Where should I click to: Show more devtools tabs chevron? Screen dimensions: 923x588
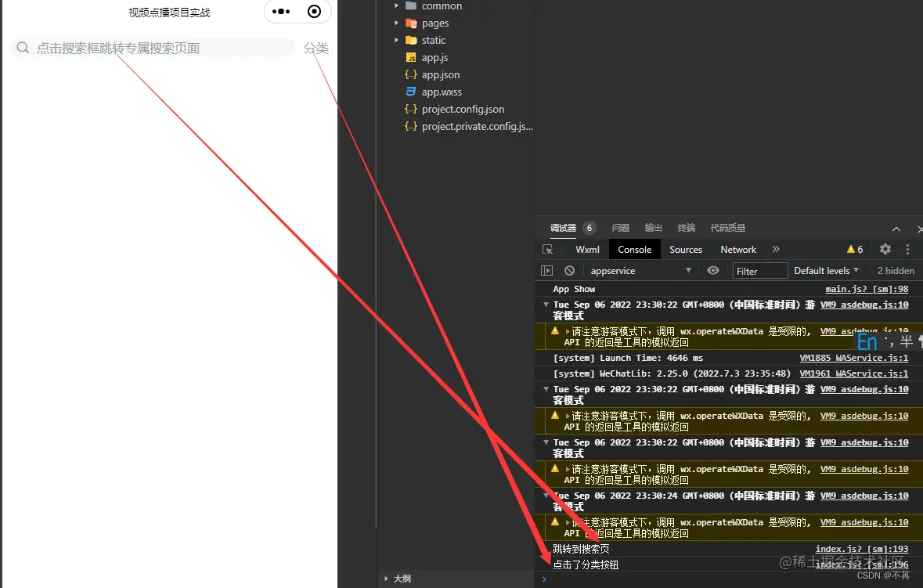point(776,249)
